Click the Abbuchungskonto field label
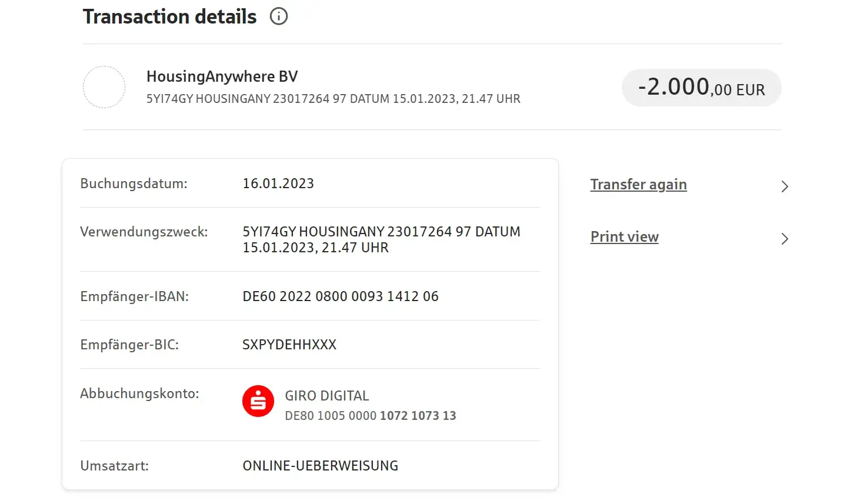The image size is (857, 504). [139, 393]
